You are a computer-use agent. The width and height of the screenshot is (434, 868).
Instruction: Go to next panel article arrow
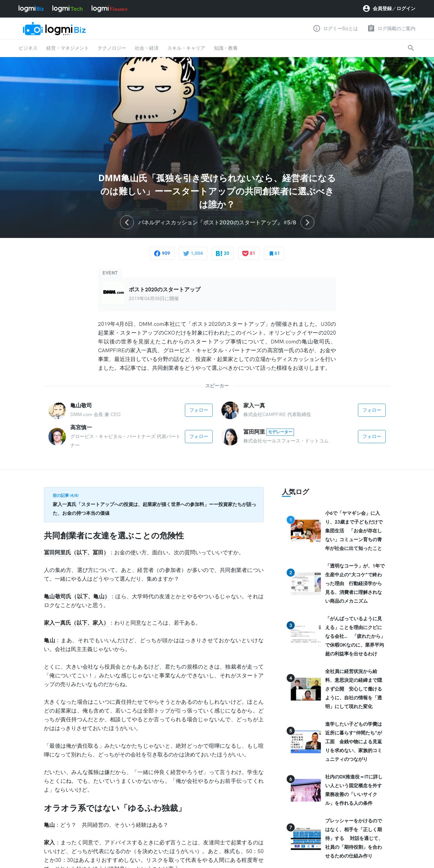pos(307,222)
